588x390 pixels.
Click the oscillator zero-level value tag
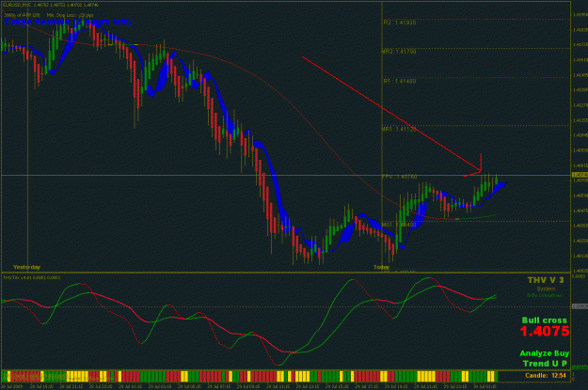(580, 306)
